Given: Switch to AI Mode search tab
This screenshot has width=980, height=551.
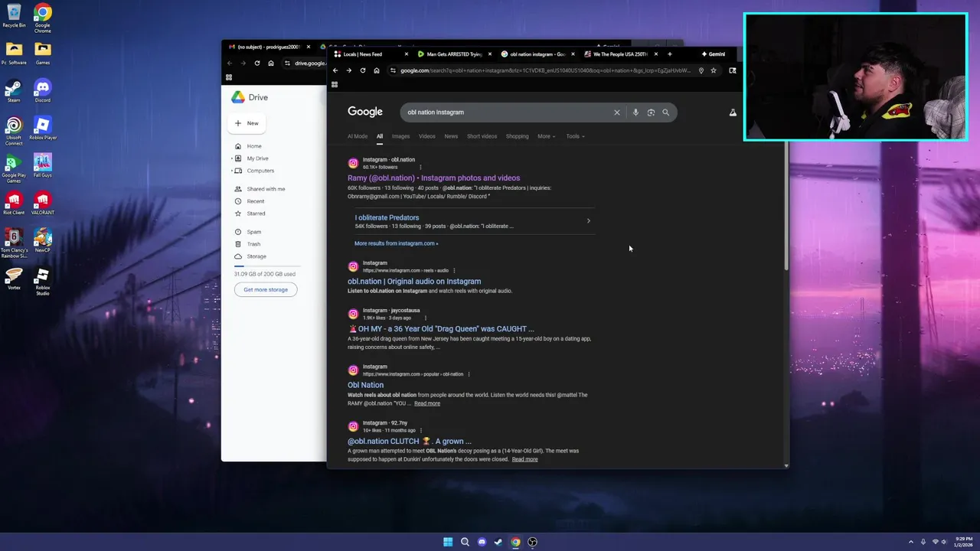Looking at the screenshot, I should (358, 136).
